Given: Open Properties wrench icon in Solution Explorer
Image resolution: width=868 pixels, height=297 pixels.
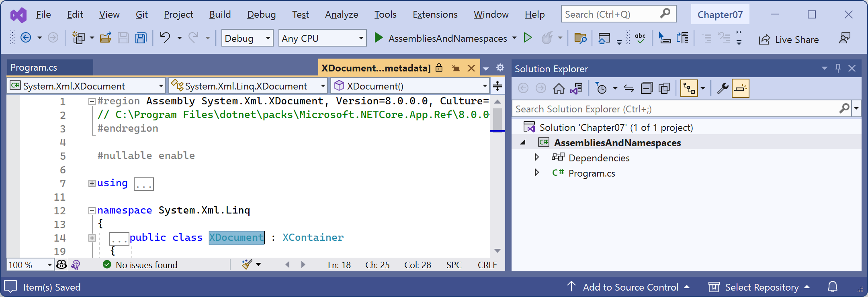Looking at the screenshot, I should coord(723,88).
